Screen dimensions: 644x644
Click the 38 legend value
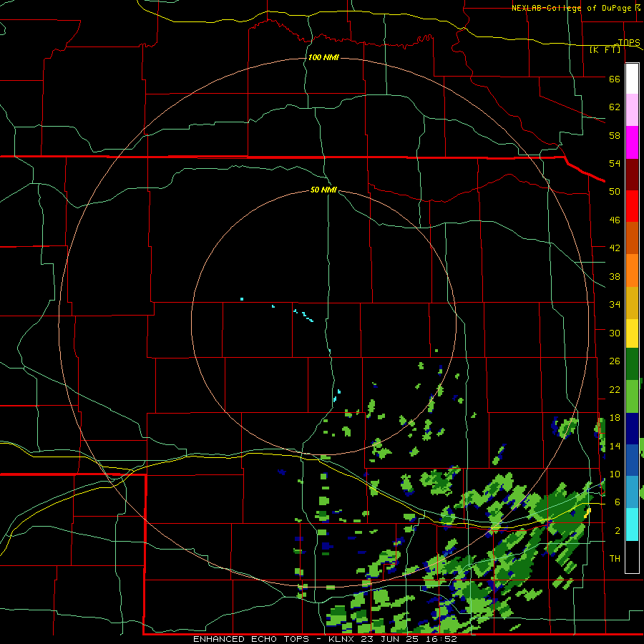point(615,276)
